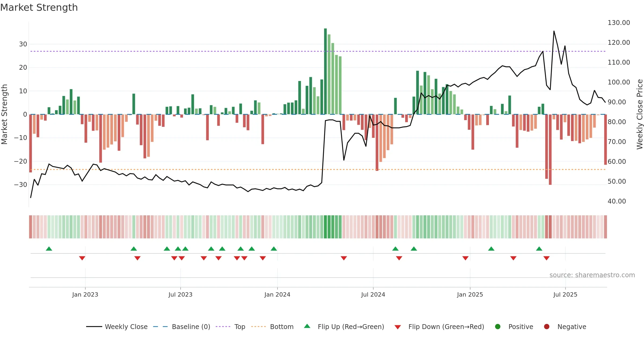Click the −30 left axis strength label

point(21,185)
